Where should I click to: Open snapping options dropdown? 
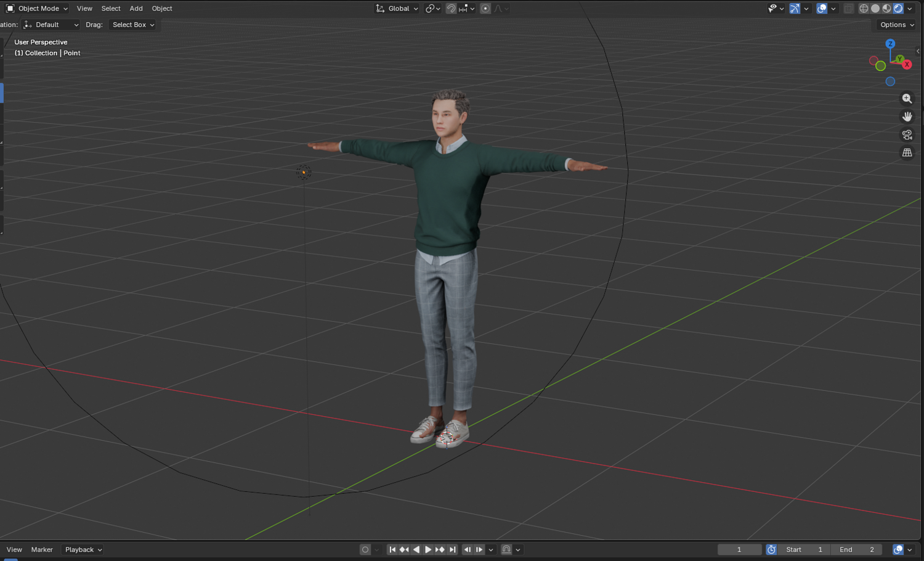467,9
